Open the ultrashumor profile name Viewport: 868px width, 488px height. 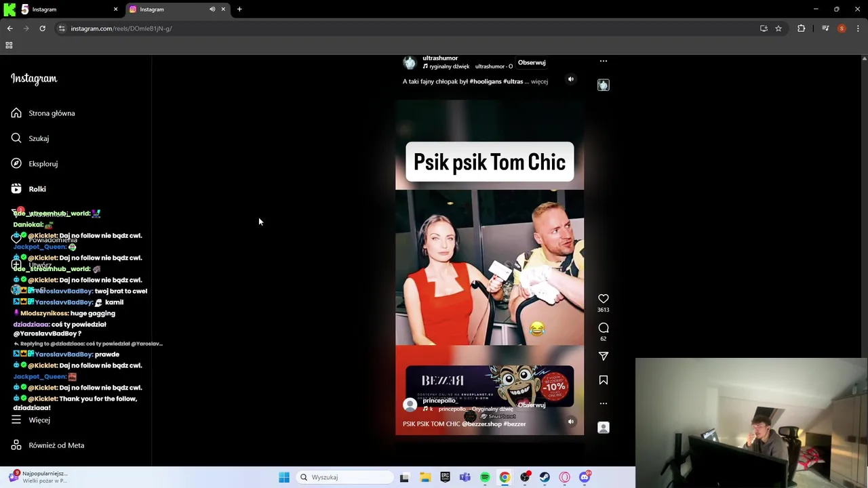(440, 58)
